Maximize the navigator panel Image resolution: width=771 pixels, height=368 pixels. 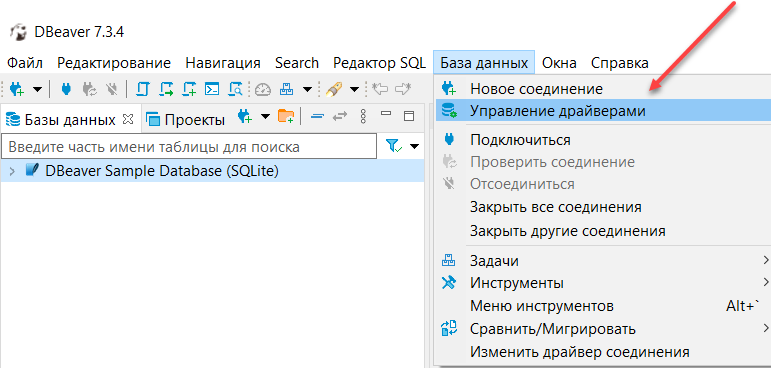coord(409,117)
